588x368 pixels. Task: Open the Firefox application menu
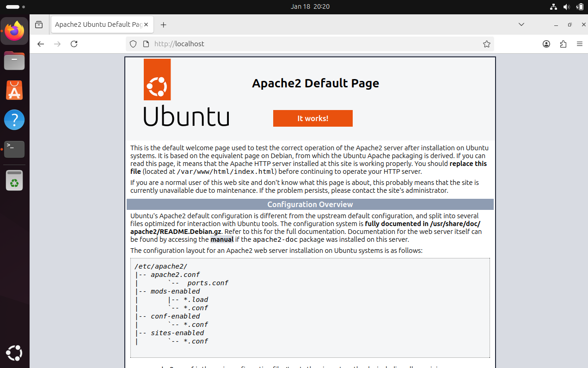579,43
